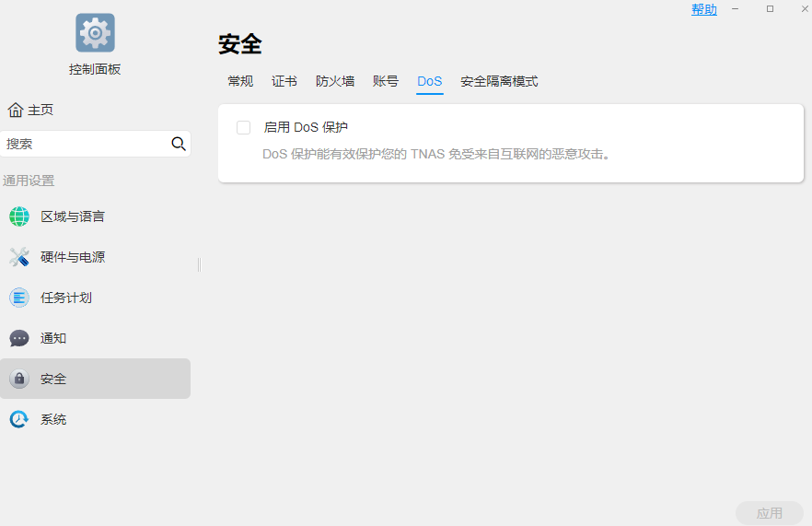The height and width of the screenshot is (526, 812).
Task: Select 通知 text in sidebar
Action: pos(53,338)
